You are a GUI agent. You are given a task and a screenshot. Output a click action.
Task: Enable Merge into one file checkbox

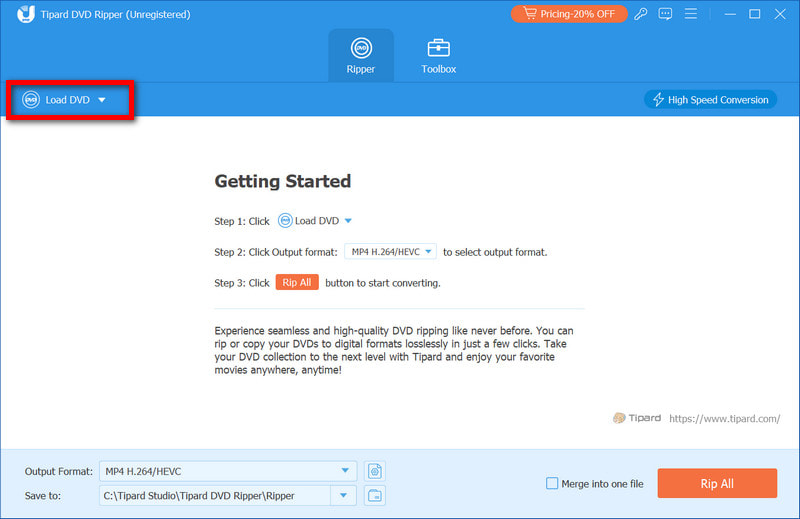[x=552, y=483]
